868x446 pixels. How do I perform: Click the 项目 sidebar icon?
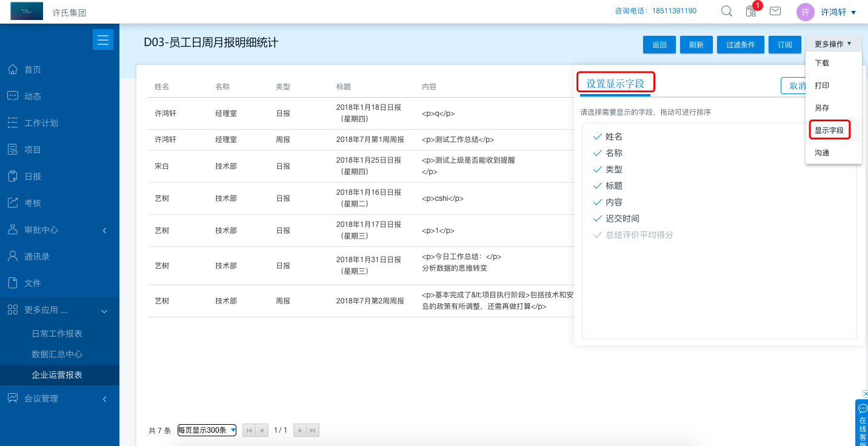click(13, 149)
